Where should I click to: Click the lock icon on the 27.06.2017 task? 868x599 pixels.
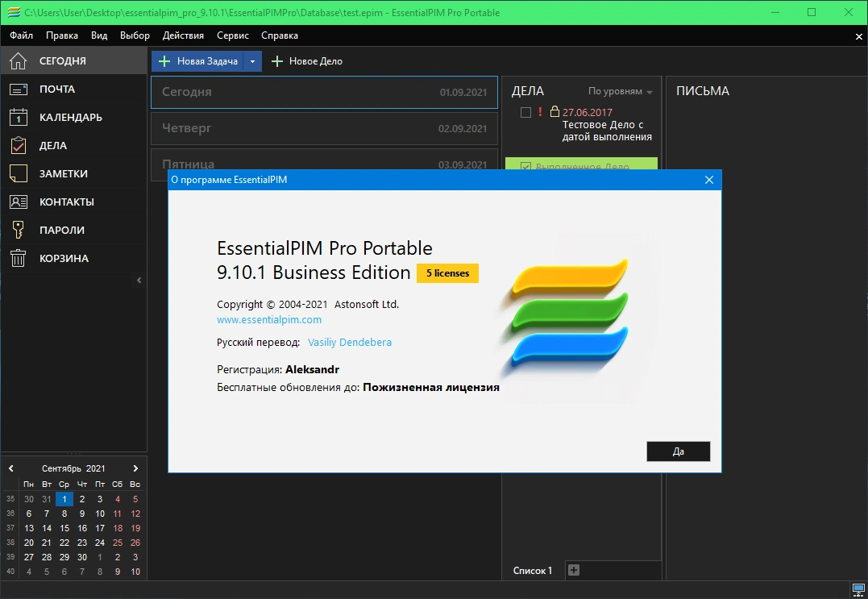[554, 111]
